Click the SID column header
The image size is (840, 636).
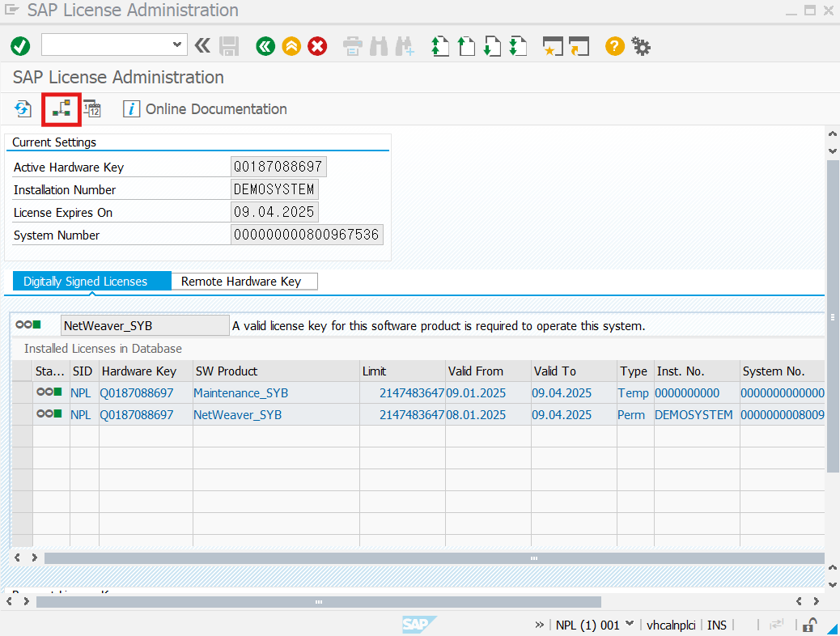(x=83, y=371)
